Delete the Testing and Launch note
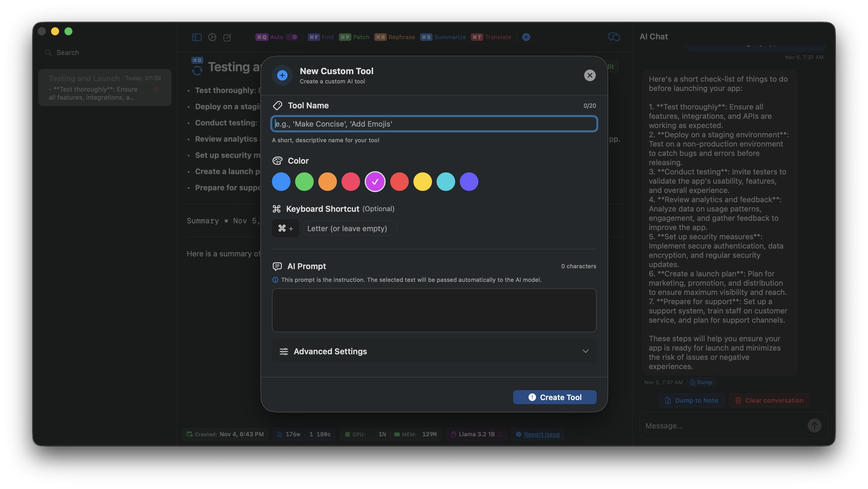868x489 pixels. point(156,90)
